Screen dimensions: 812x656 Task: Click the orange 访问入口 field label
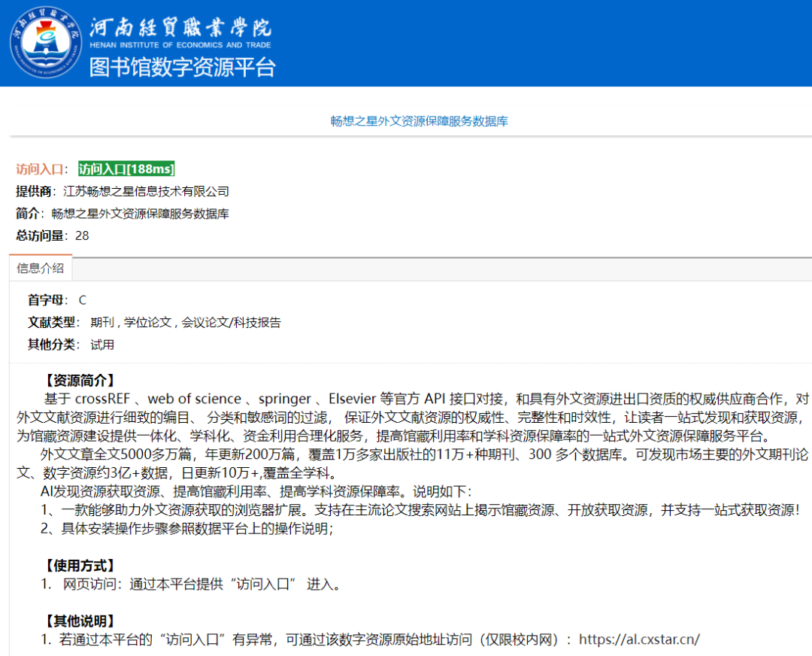pos(39,169)
